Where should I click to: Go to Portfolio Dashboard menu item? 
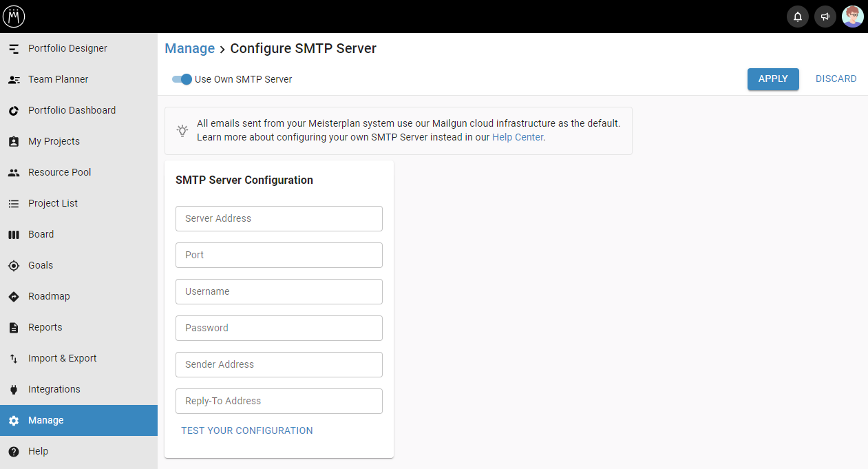(78, 110)
